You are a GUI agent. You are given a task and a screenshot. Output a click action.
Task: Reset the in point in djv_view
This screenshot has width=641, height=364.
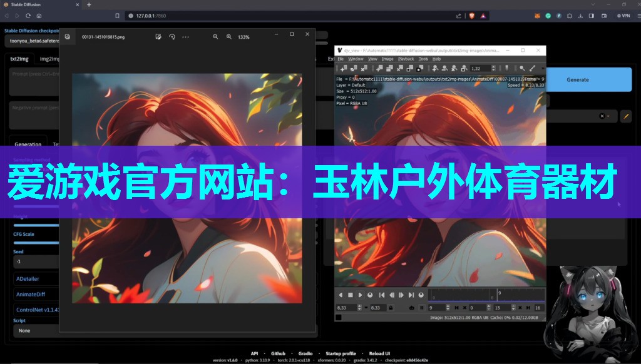coord(464,308)
